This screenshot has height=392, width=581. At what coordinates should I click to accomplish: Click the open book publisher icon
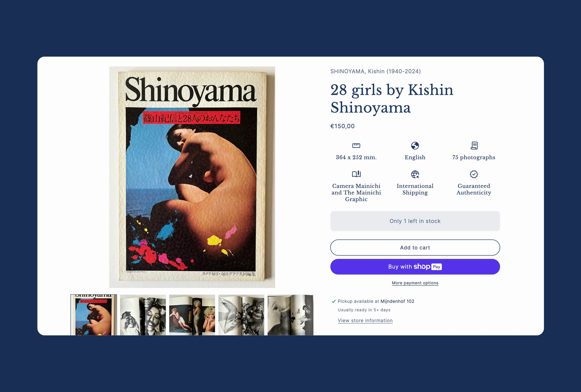coord(356,174)
